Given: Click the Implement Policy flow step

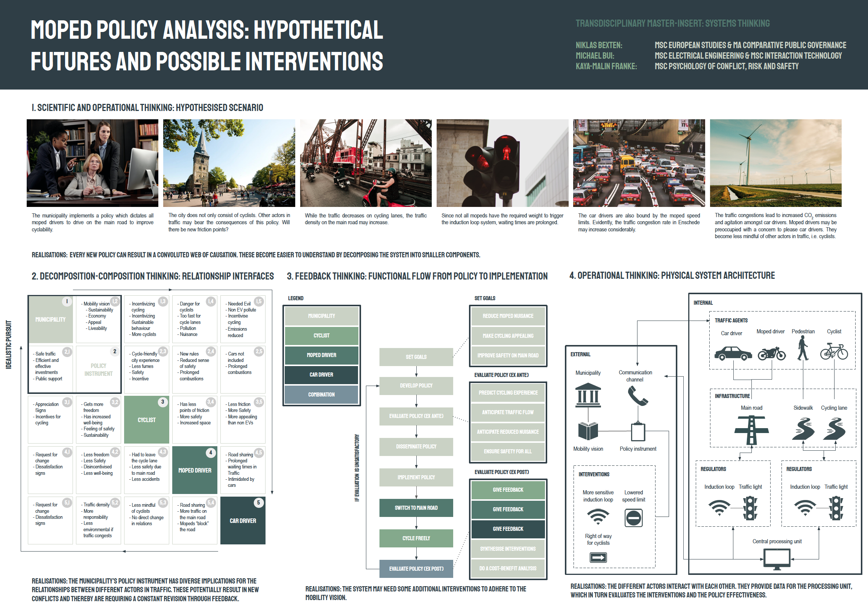Looking at the screenshot, I should (416, 477).
